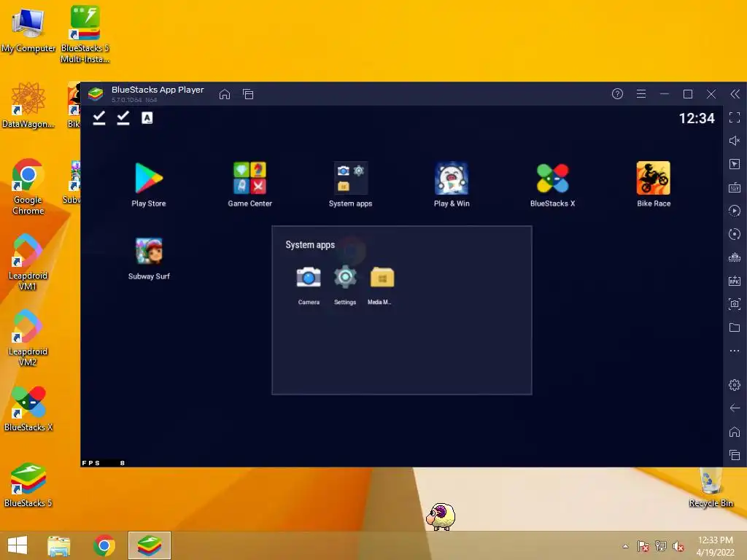
Task: Open Chrome from the taskbar
Action: click(x=104, y=545)
